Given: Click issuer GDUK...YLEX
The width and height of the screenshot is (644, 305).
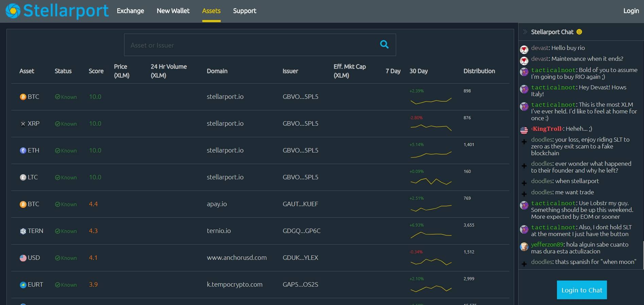Looking at the screenshot, I should pyautogui.click(x=300, y=258).
